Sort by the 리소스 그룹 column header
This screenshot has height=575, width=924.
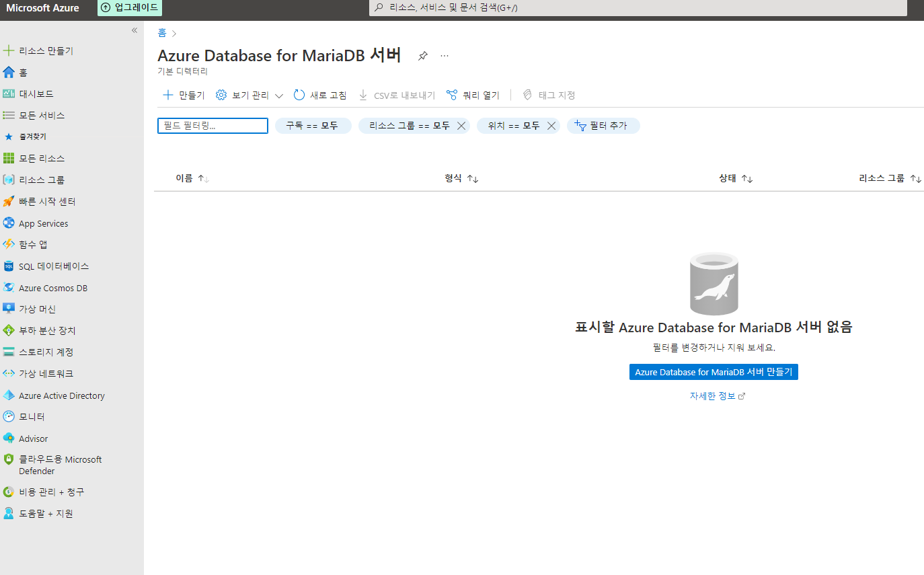click(890, 178)
